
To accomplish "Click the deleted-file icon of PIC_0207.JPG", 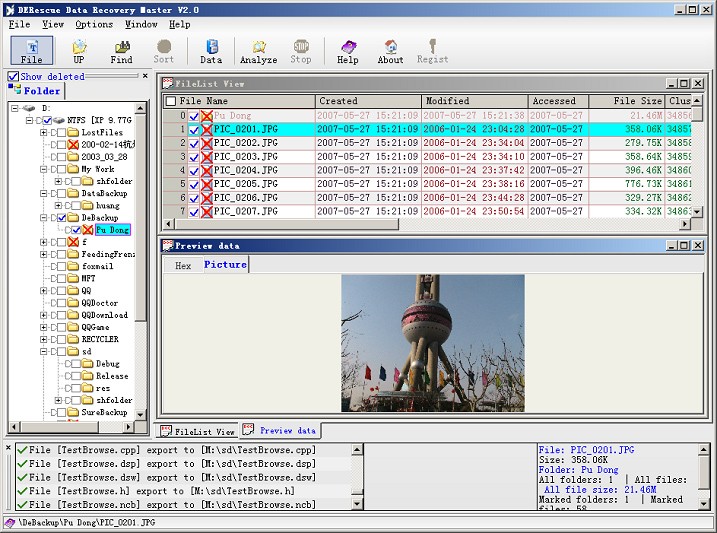I will [x=207, y=212].
